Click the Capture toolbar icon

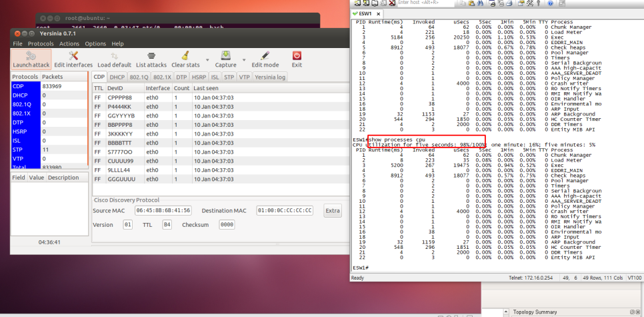(x=225, y=56)
